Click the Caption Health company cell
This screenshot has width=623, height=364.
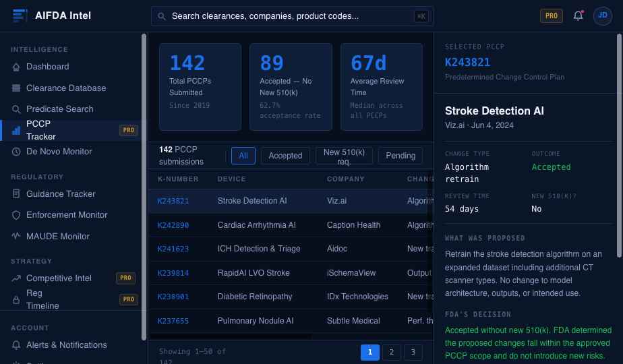tap(353, 225)
